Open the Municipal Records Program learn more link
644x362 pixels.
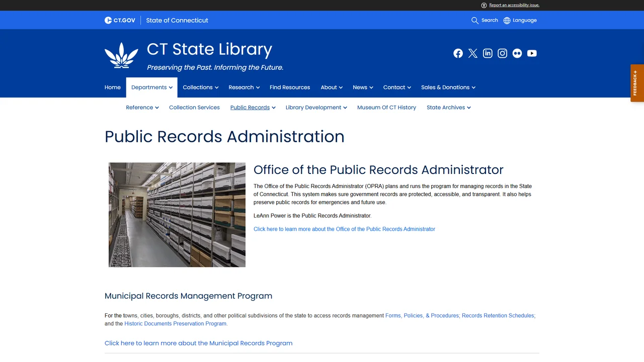pyautogui.click(x=198, y=343)
